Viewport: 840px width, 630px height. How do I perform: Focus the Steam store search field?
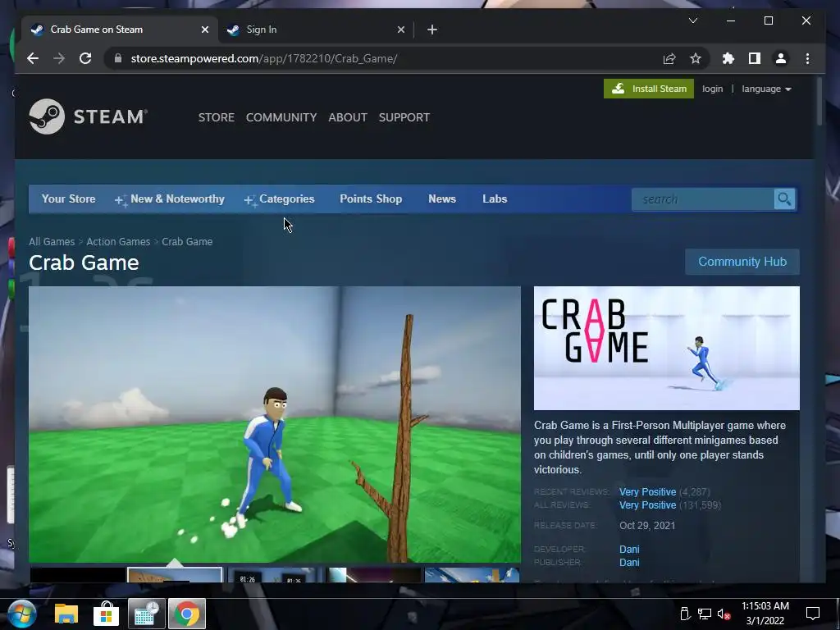tap(703, 199)
